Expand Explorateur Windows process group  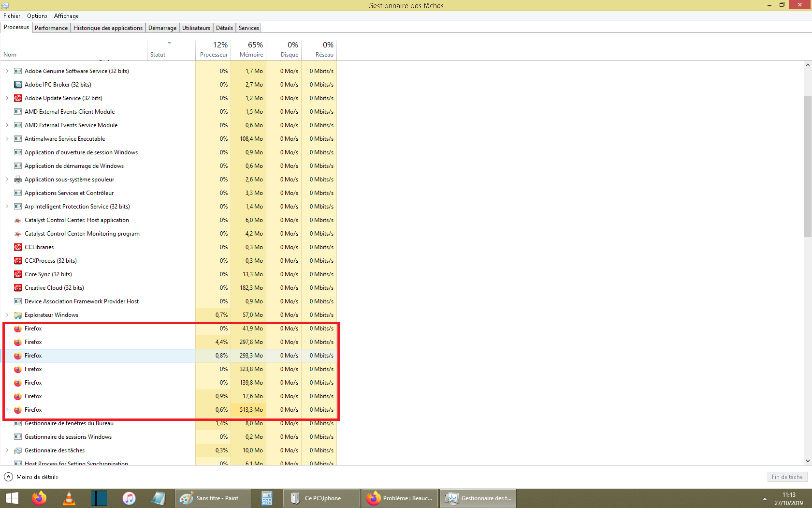pos(7,315)
